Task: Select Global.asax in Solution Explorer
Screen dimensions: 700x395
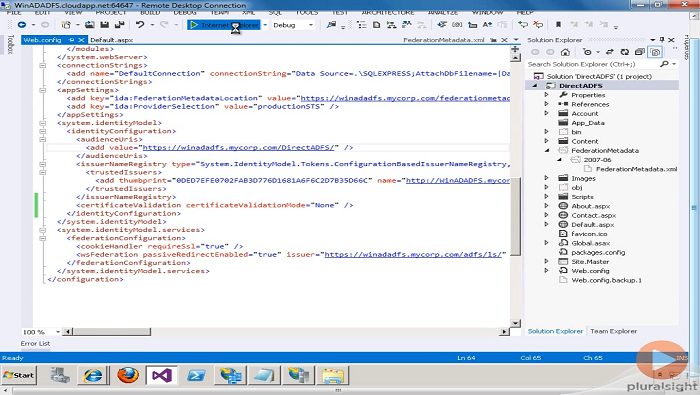Action: [590, 243]
